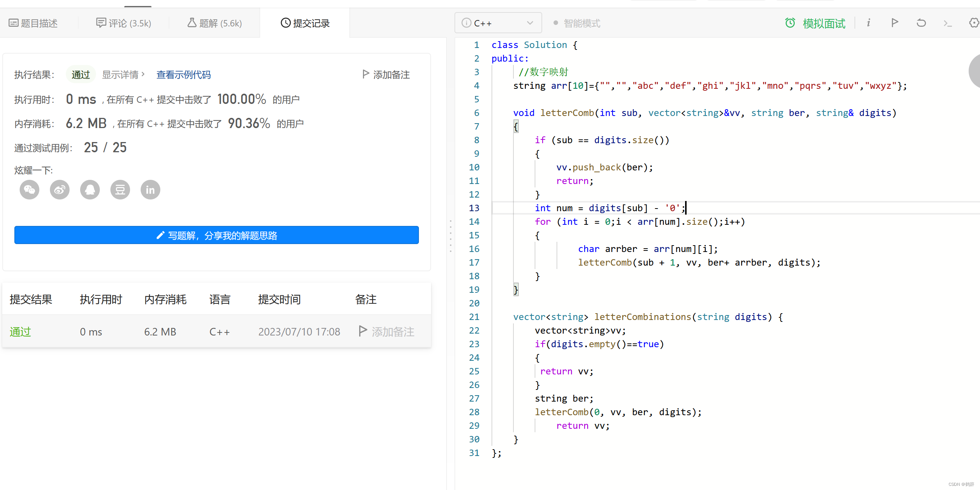Toggle 智能模式
This screenshot has height=490, width=980.
click(577, 23)
